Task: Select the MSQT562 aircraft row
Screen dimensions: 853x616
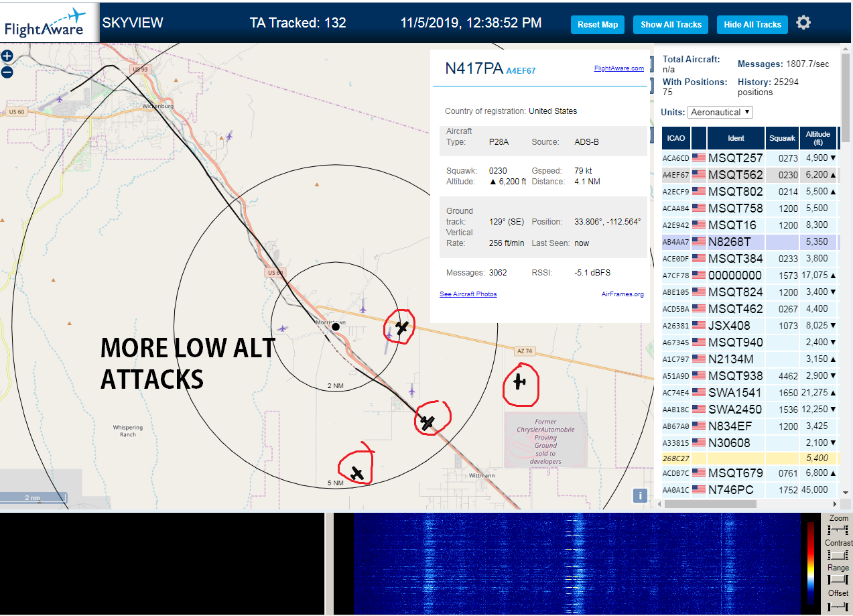Action: click(750, 175)
